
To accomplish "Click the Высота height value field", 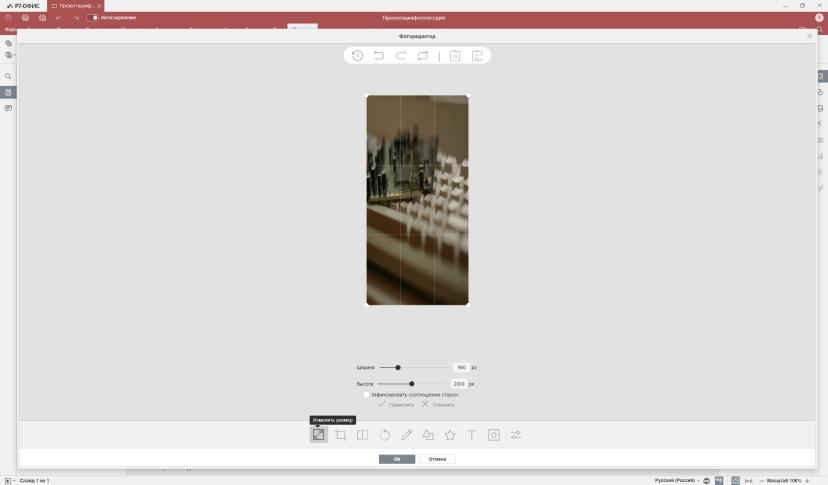I will click(459, 384).
